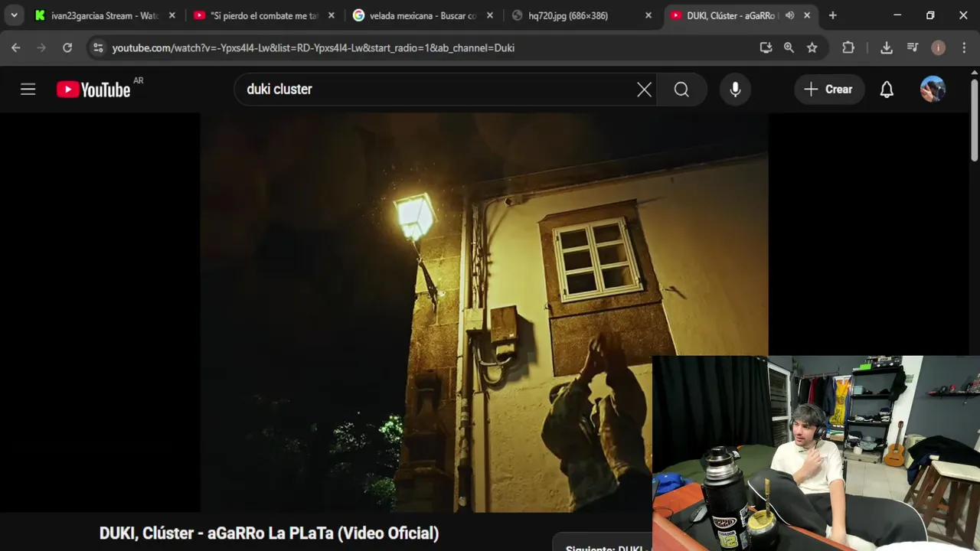Start voice search with the microphone
980x551 pixels.
735,90
